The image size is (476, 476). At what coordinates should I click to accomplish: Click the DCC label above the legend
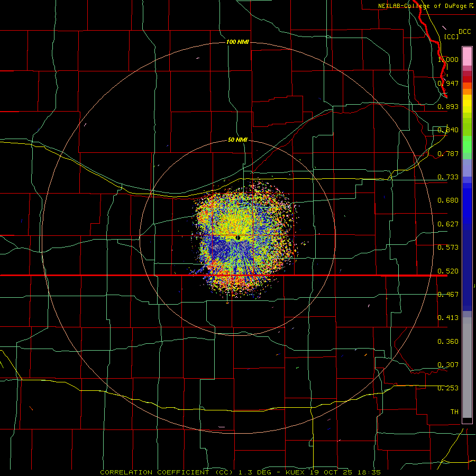tap(464, 32)
